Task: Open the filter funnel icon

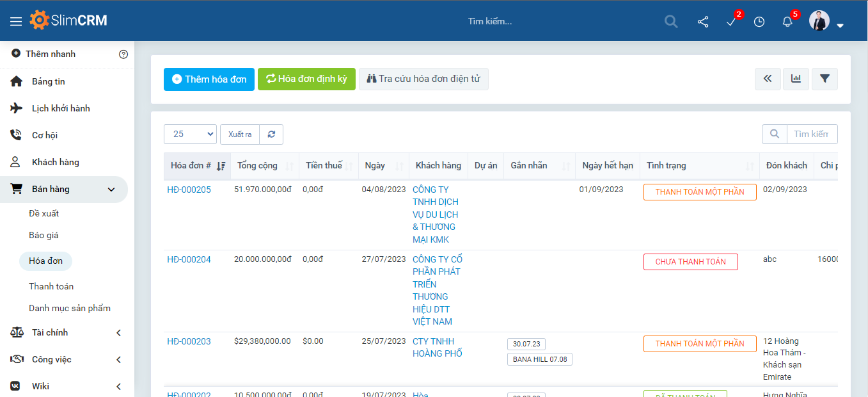Action: pos(825,79)
